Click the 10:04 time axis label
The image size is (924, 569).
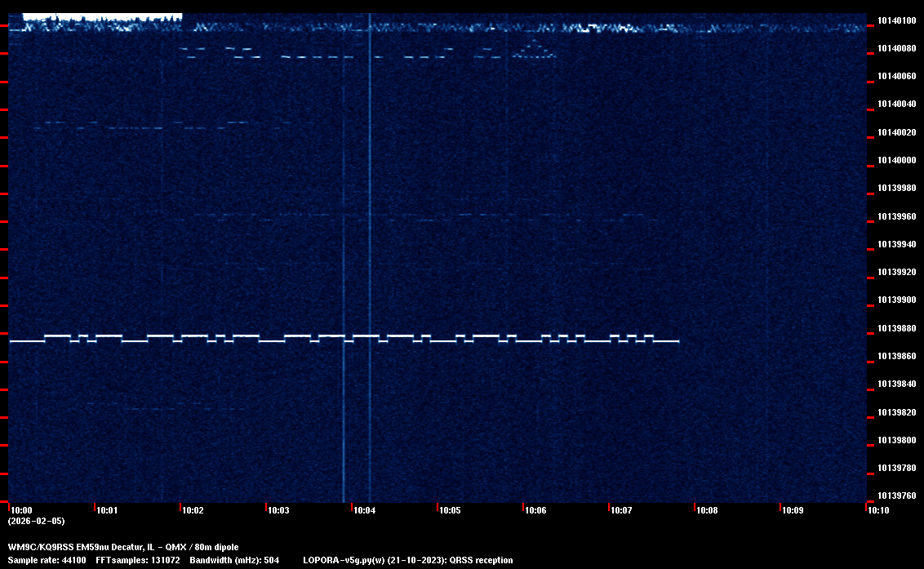(x=364, y=510)
